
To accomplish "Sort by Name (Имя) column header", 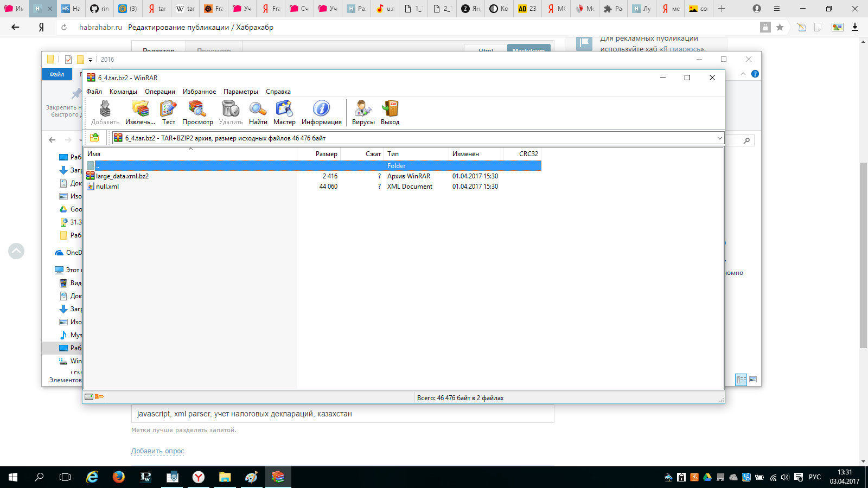I will [190, 154].
